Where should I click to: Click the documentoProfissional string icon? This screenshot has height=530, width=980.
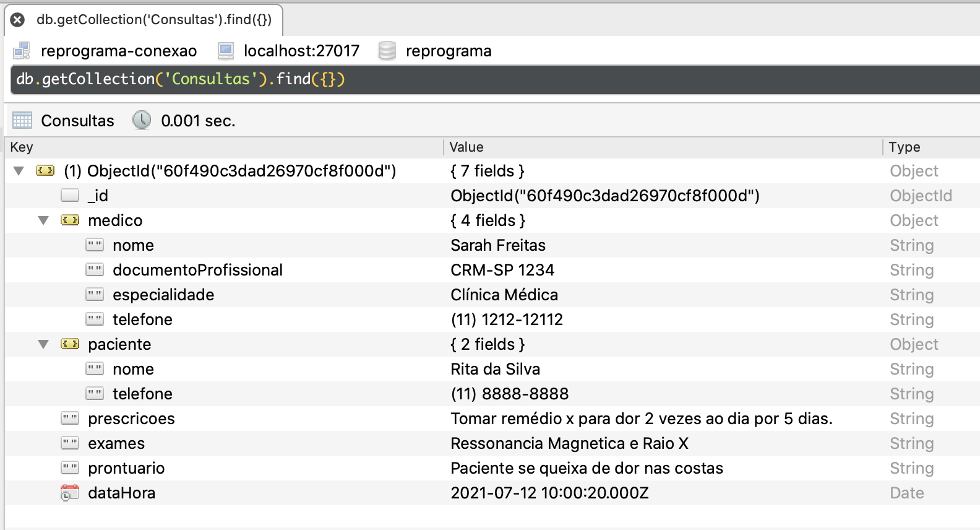click(x=95, y=269)
